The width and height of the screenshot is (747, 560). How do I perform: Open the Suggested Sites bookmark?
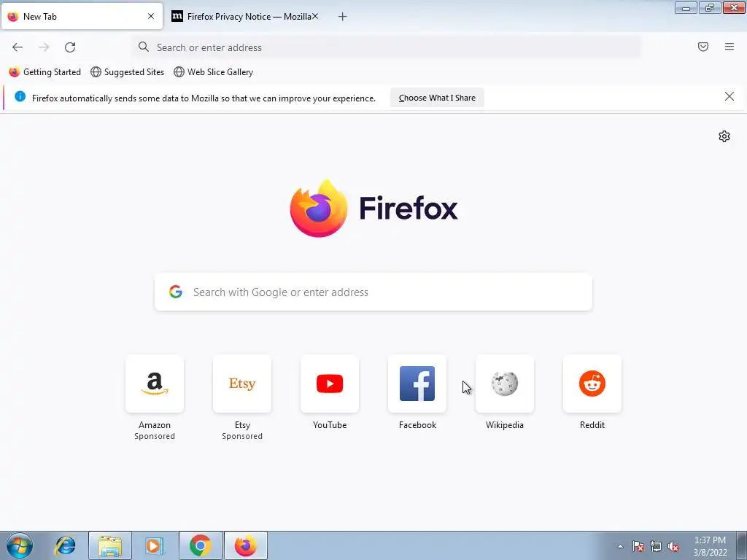[x=127, y=72]
